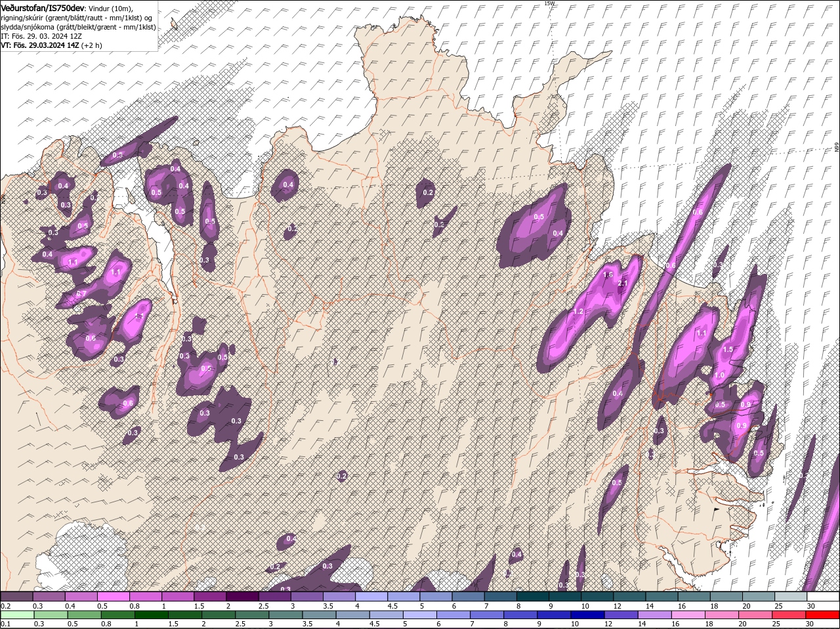Select the upper legend swatch labeled 0.5
This screenshot has width=840, height=629.
tap(113, 597)
